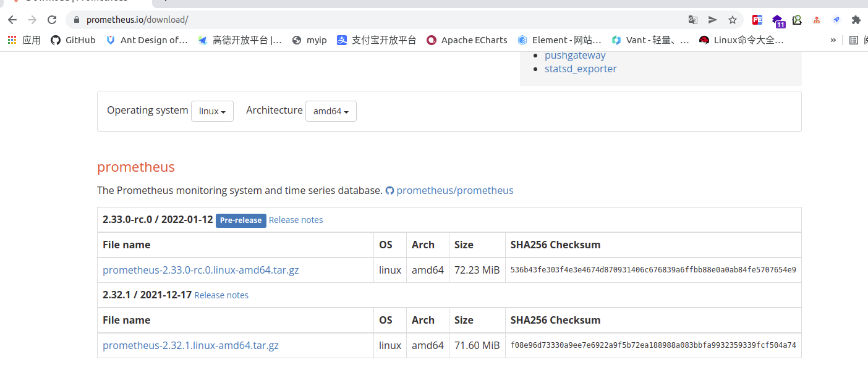
Task: Click the checksum starting with f08e96d7
Action: (653, 345)
